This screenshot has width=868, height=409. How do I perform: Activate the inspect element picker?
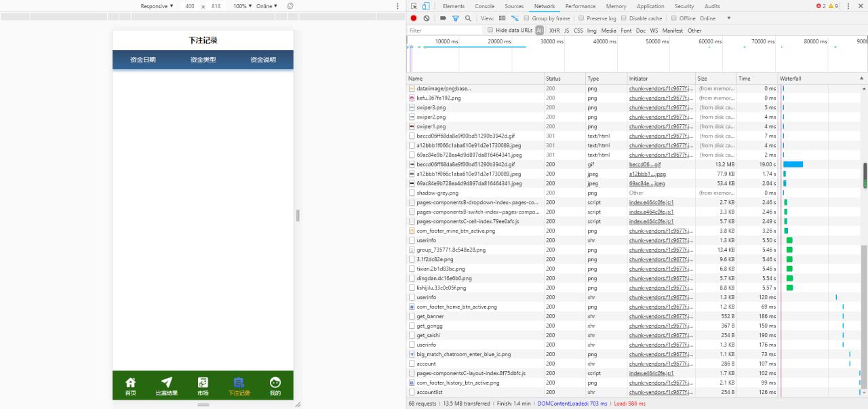[x=414, y=6]
